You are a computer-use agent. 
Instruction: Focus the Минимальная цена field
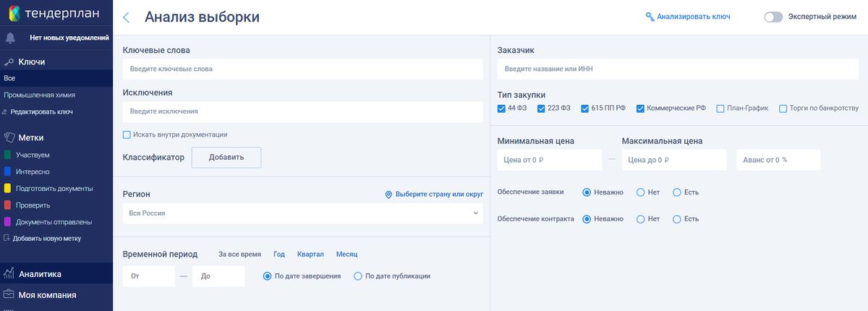tap(550, 160)
